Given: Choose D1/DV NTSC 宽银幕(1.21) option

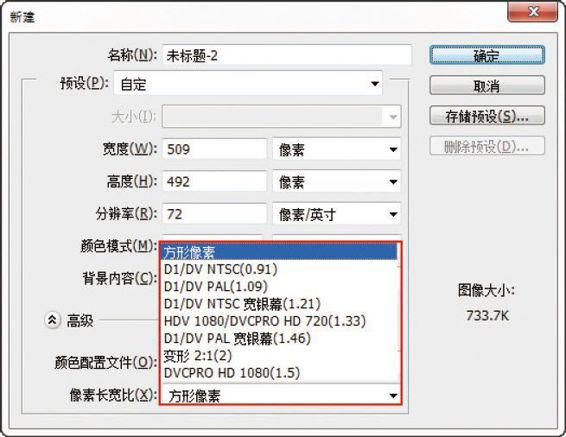Looking at the screenshot, I should 279,304.
